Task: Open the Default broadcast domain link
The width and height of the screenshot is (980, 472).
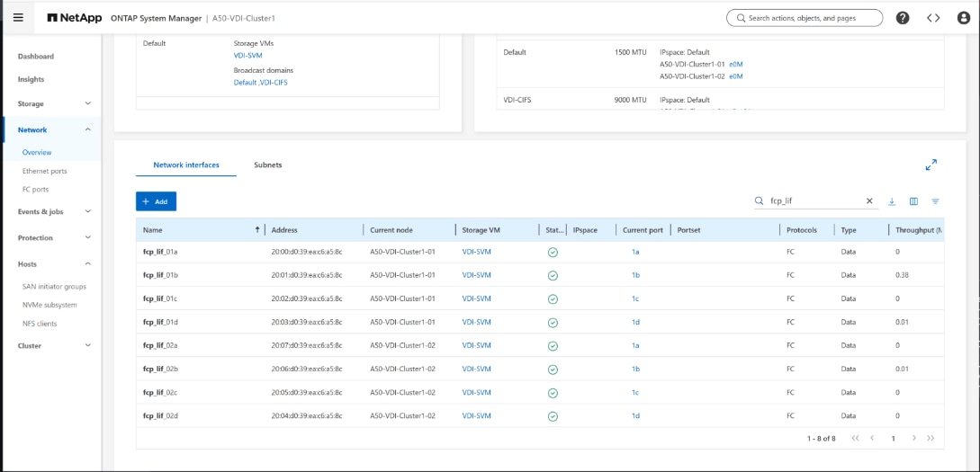Action: [245, 83]
